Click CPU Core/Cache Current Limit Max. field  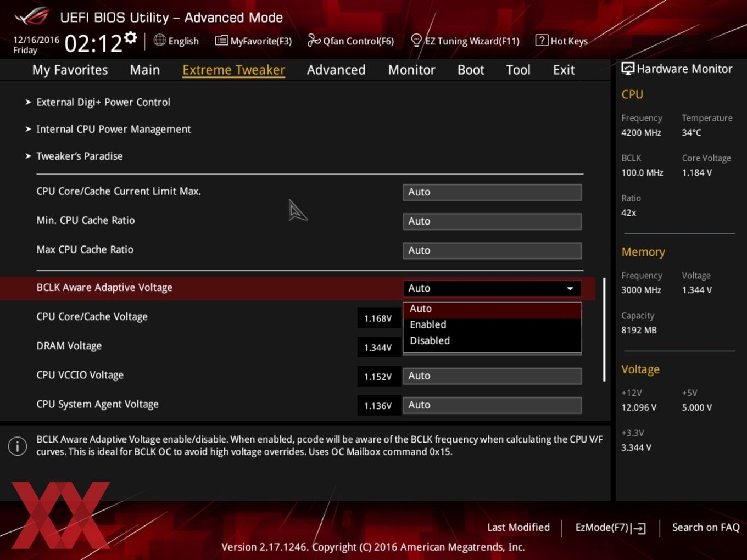tap(492, 192)
